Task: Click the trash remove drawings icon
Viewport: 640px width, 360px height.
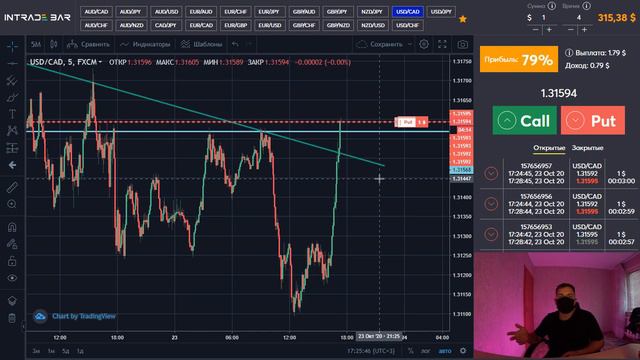Action: pos(12,318)
